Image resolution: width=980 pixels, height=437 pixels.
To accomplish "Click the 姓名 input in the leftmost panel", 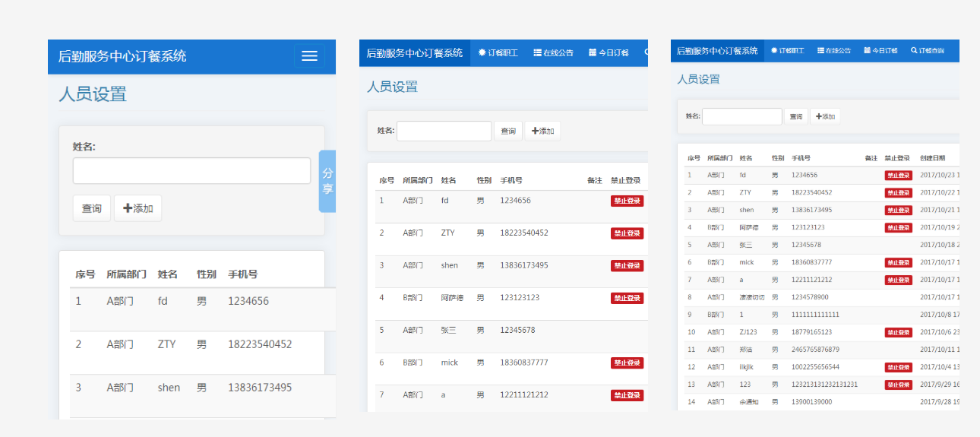I will tap(191, 171).
